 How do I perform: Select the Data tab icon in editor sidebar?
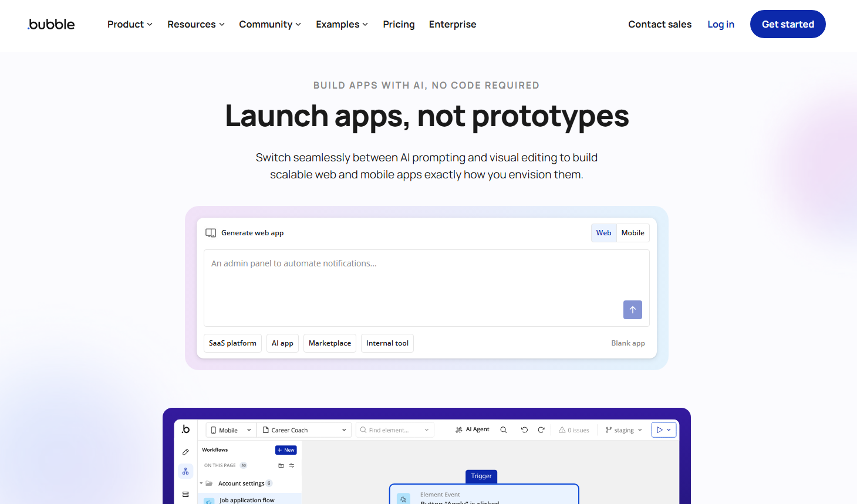(185, 495)
